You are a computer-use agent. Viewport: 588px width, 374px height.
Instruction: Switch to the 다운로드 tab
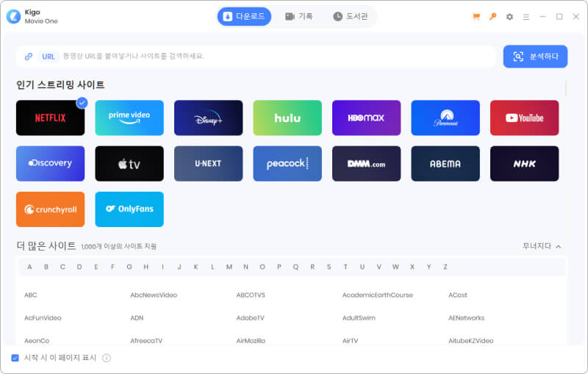pyautogui.click(x=244, y=16)
